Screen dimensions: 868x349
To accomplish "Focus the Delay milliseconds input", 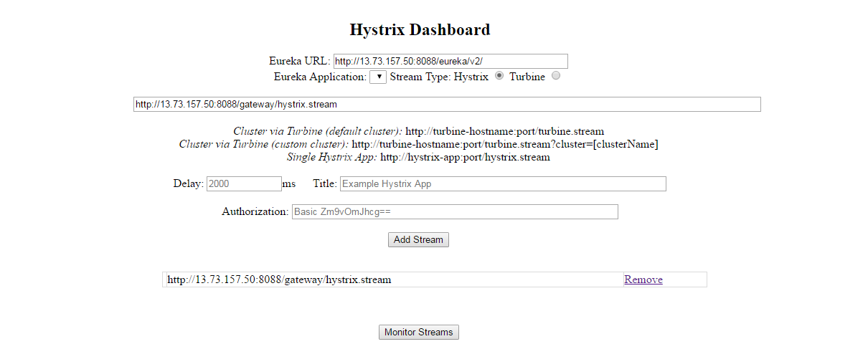I will (x=244, y=184).
